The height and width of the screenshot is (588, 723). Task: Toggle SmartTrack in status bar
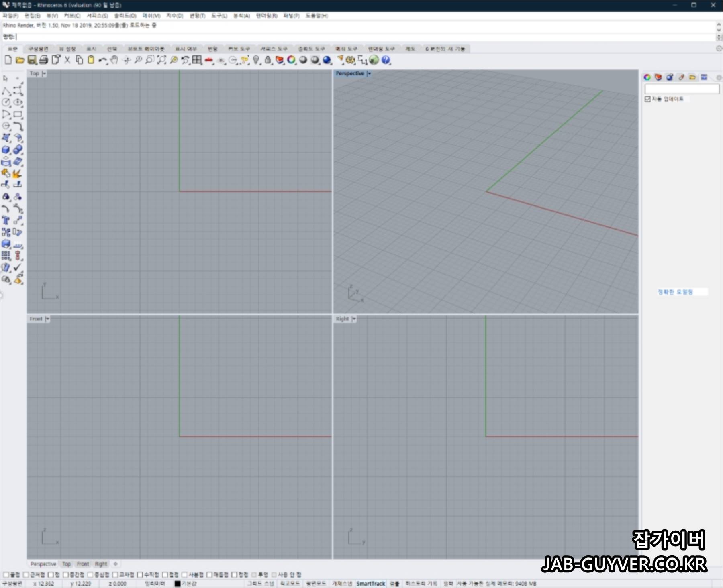371,584
